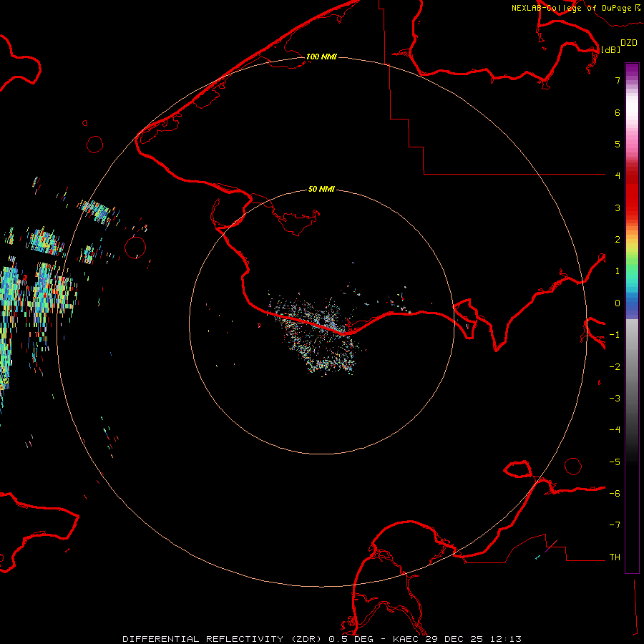Click the "2" tick on the color scale
The image size is (644, 644).
[618, 240]
